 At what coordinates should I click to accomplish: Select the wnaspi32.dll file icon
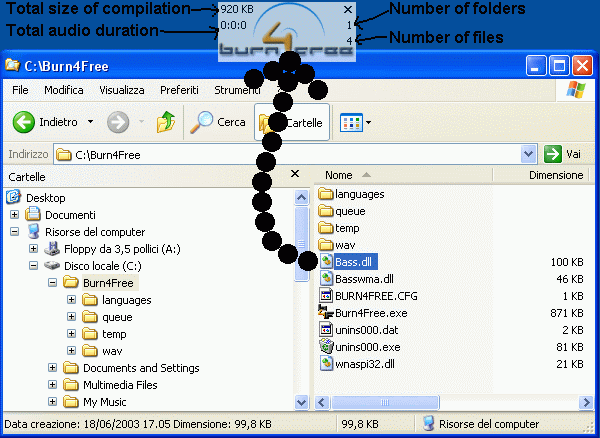coord(326,363)
